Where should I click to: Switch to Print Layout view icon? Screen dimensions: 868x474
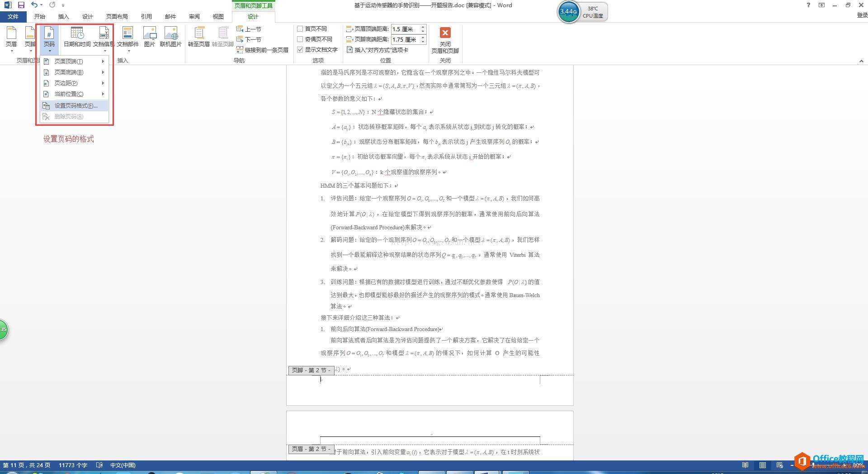[x=763, y=465]
